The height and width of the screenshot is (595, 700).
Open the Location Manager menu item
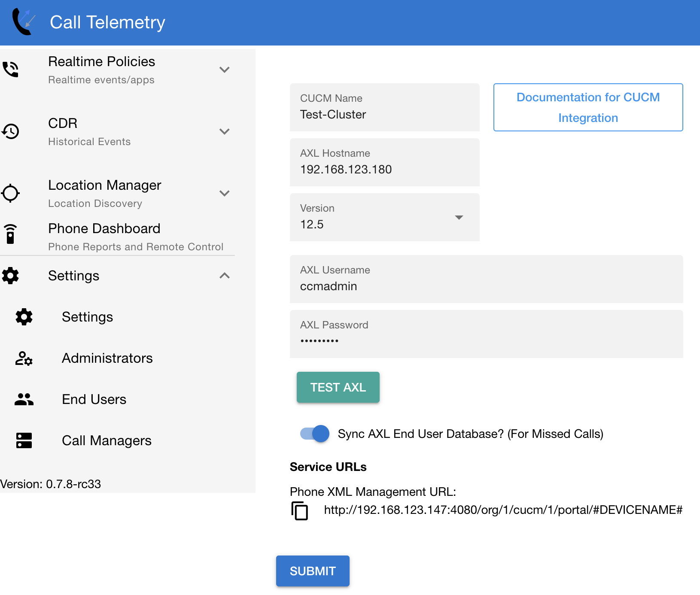click(x=104, y=185)
